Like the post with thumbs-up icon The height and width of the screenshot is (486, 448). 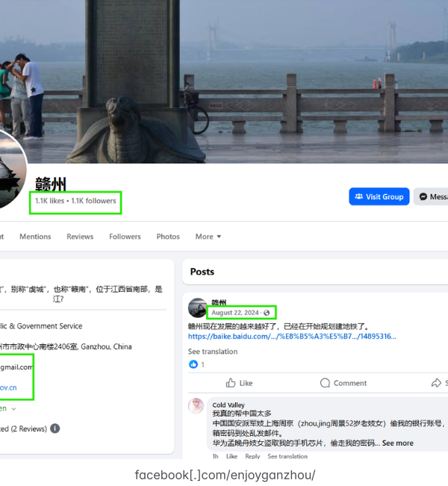(x=238, y=383)
